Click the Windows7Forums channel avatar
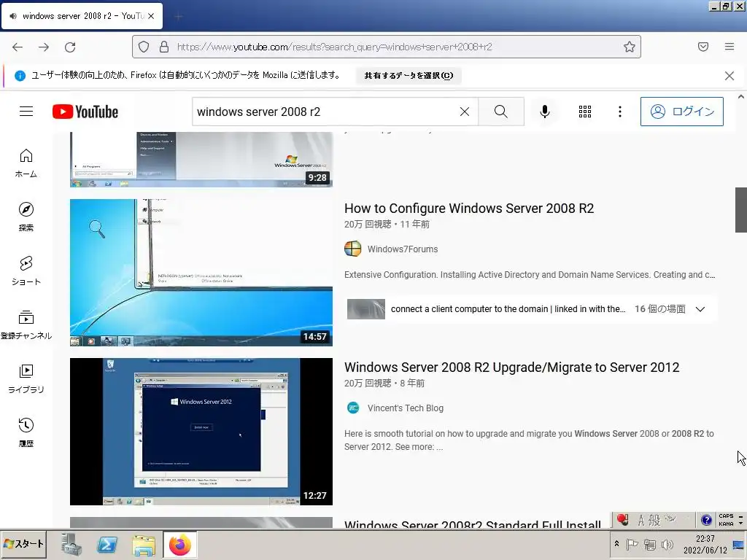This screenshot has width=747, height=560. 353,249
